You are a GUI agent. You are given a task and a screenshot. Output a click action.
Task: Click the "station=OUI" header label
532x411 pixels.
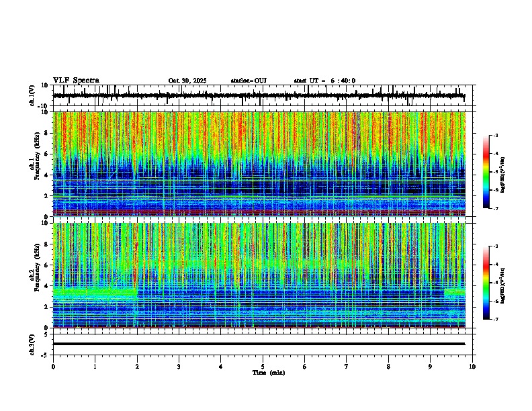[249, 81]
